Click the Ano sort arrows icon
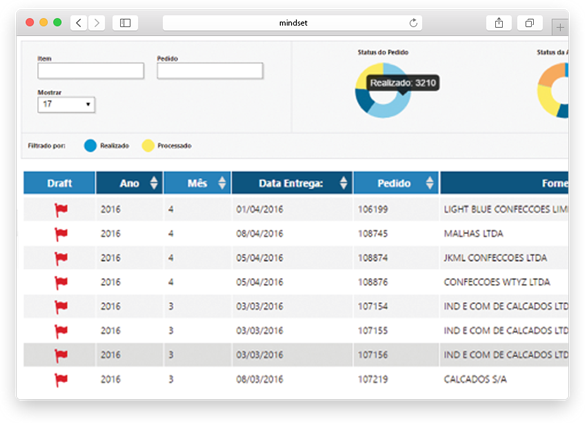Image resolution: width=585 pixels, height=423 pixels. (x=154, y=183)
